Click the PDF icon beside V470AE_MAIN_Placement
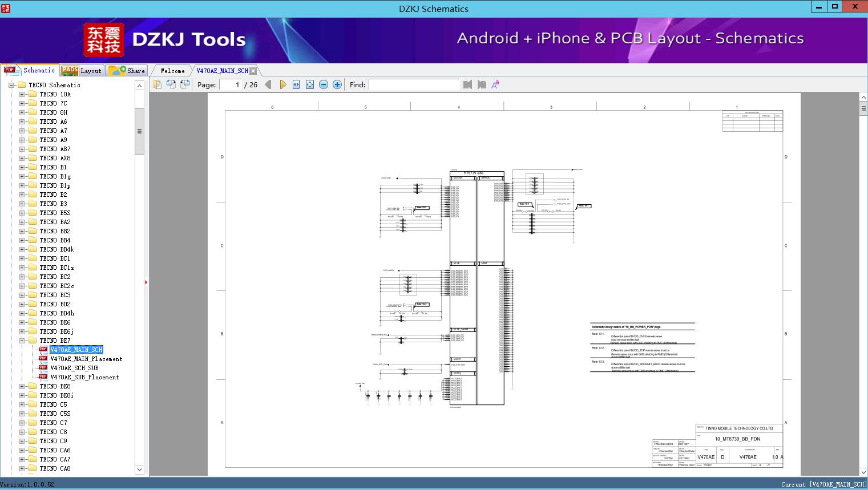 (x=43, y=359)
